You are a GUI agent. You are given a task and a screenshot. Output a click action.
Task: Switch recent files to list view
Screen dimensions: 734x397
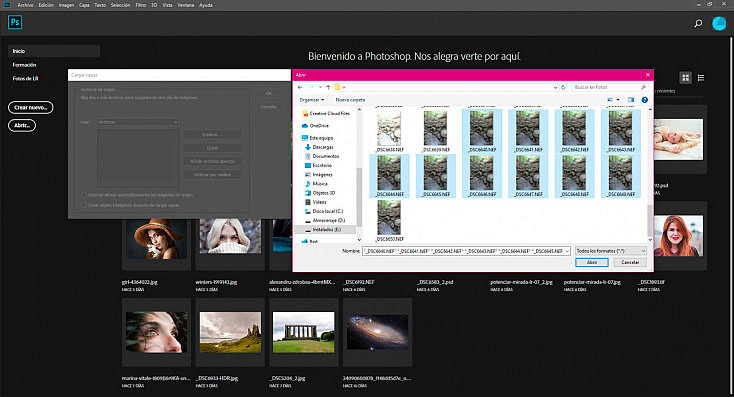point(701,78)
